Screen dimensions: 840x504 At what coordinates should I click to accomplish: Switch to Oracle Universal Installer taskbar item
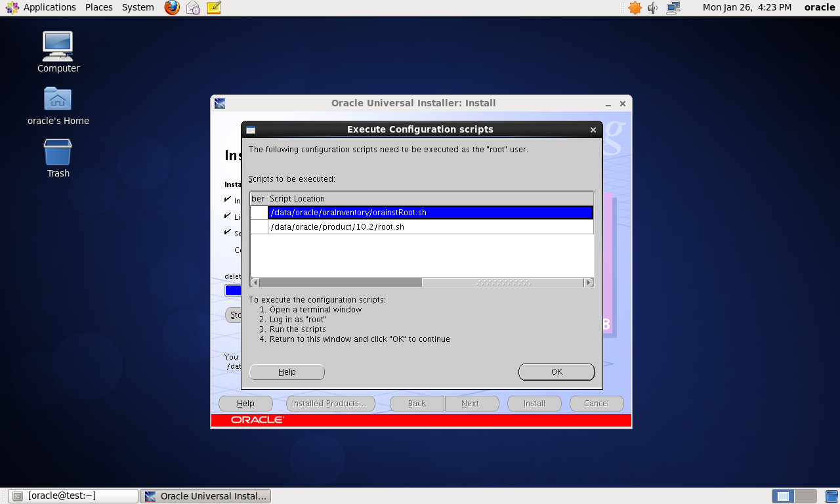pos(206,496)
